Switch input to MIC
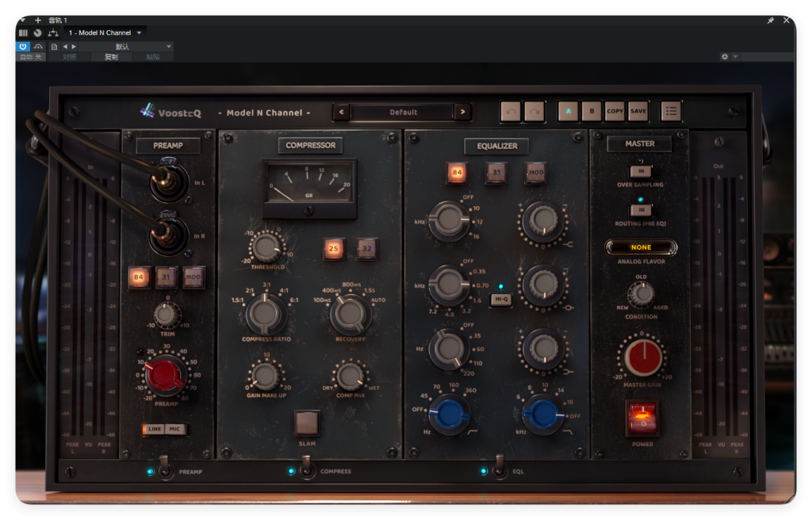The image size is (812, 520). point(175,429)
